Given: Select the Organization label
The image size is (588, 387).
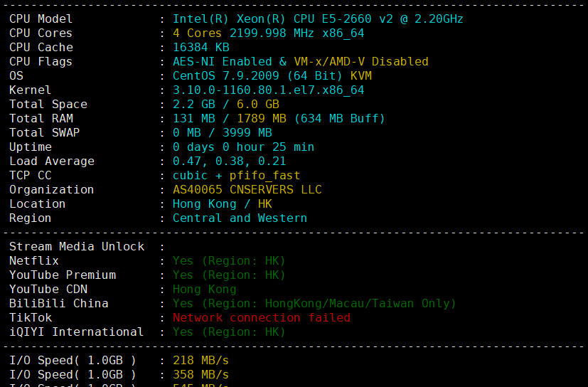Looking at the screenshot, I should coord(51,190).
